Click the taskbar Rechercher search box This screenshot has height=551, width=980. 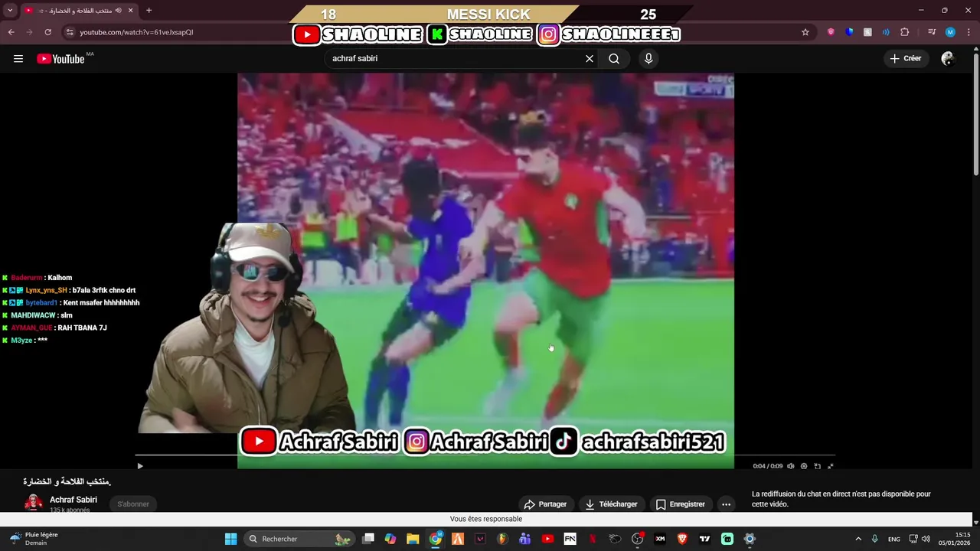pyautogui.click(x=299, y=539)
